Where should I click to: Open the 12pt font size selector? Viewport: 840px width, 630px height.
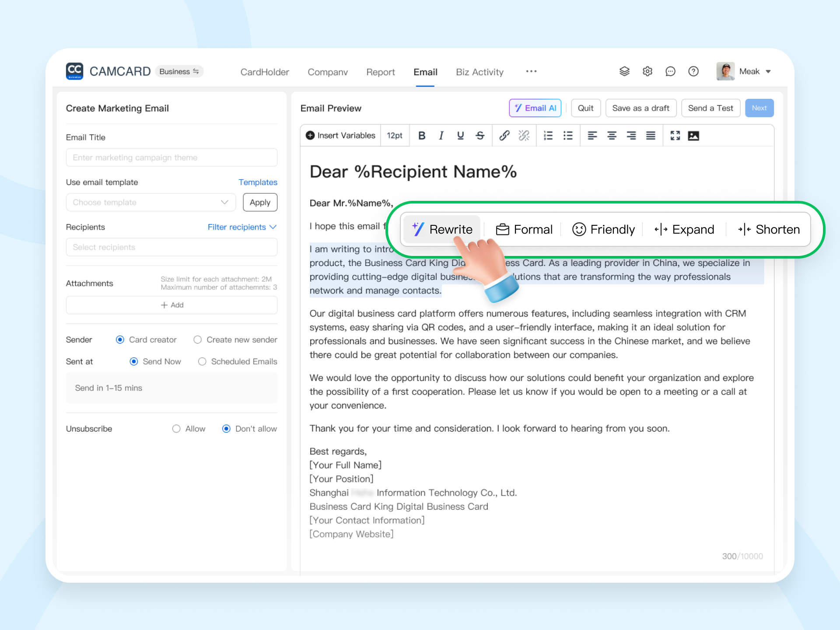(x=395, y=136)
